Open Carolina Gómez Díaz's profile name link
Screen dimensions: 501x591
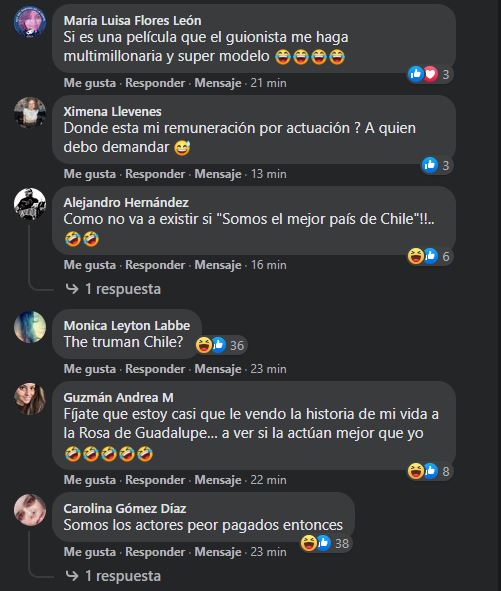125,508
